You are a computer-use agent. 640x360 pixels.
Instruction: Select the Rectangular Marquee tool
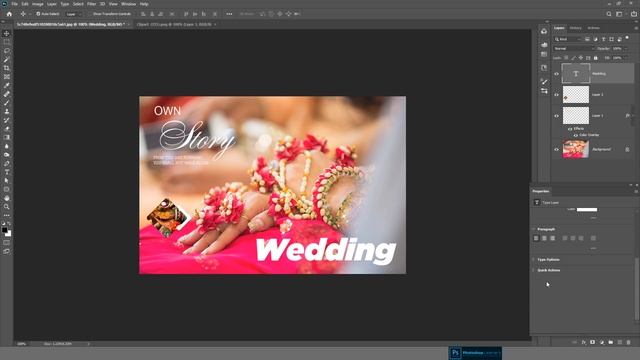coord(7,42)
